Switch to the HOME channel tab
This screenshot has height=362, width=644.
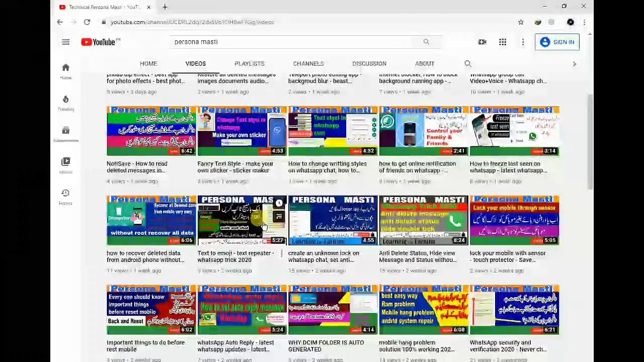coord(148,64)
